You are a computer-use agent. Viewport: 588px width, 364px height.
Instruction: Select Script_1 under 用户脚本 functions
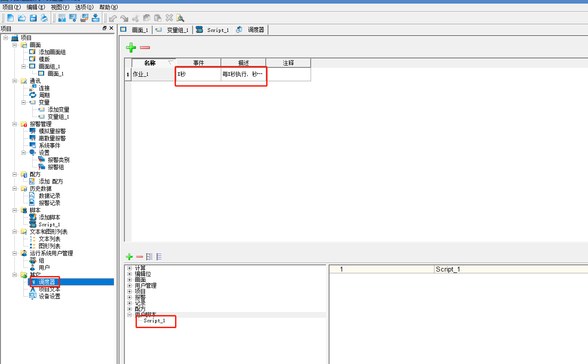(x=154, y=320)
